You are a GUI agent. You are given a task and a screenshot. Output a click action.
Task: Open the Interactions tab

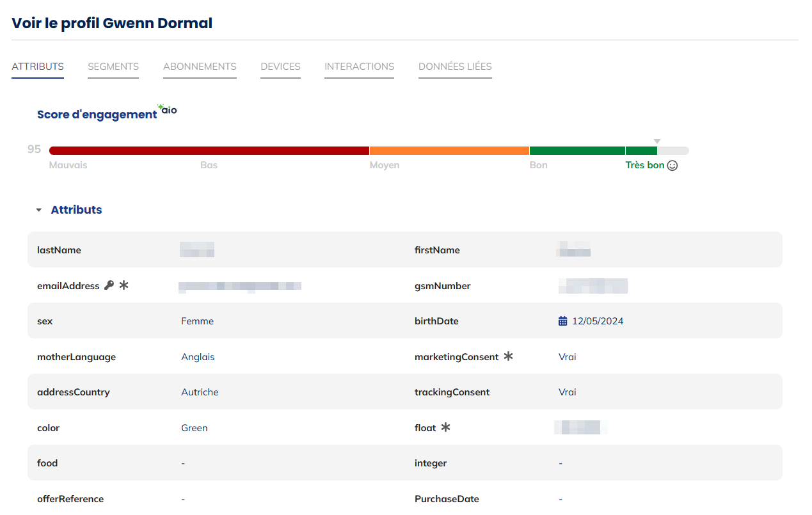coord(359,67)
